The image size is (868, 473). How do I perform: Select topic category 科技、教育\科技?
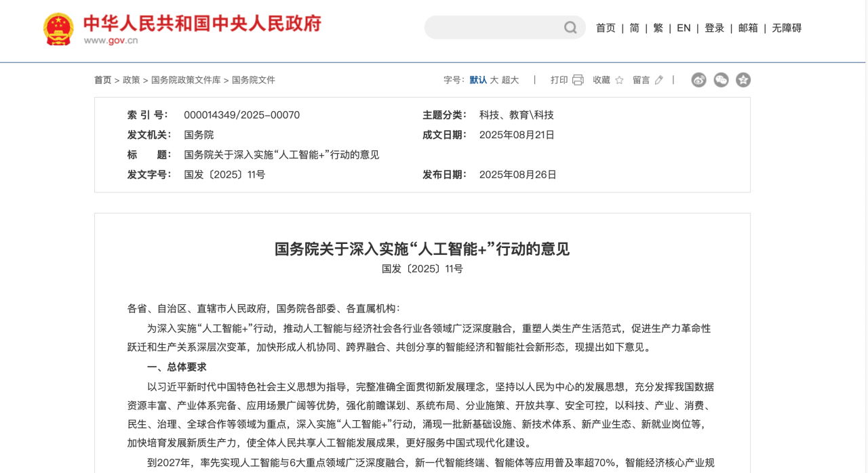[x=517, y=115]
